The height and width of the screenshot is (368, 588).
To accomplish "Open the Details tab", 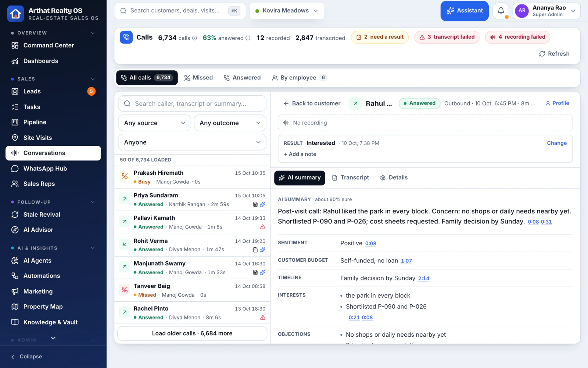I will coord(394,178).
